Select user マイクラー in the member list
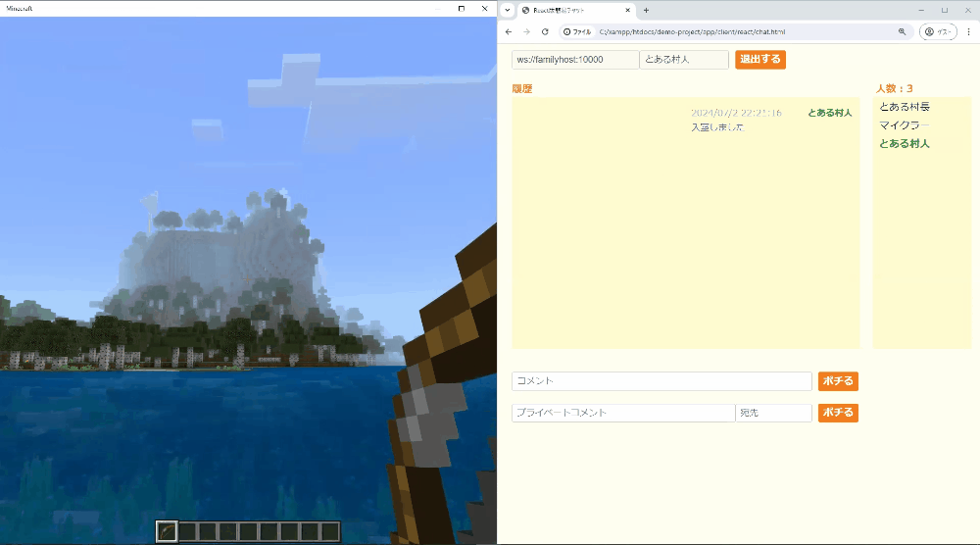 [x=904, y=125]
